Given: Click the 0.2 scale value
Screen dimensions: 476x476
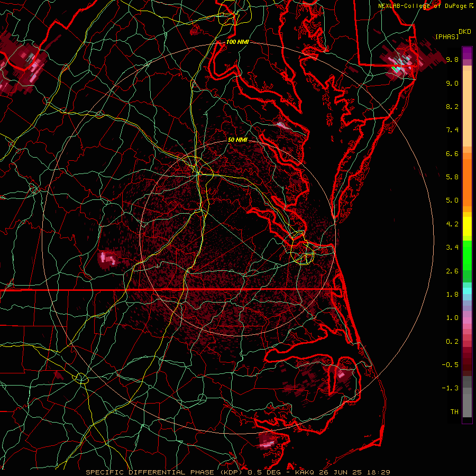Looking at the screenshot, I should click(x=452, y=342).
